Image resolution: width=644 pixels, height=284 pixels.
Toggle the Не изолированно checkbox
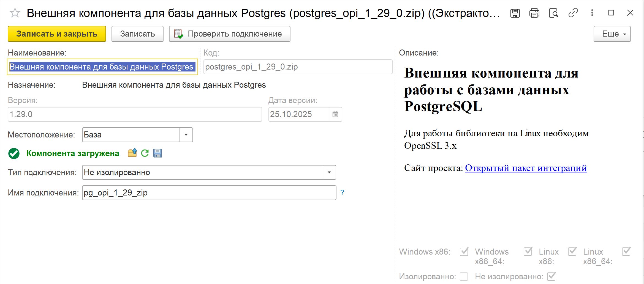coord(551,276)
